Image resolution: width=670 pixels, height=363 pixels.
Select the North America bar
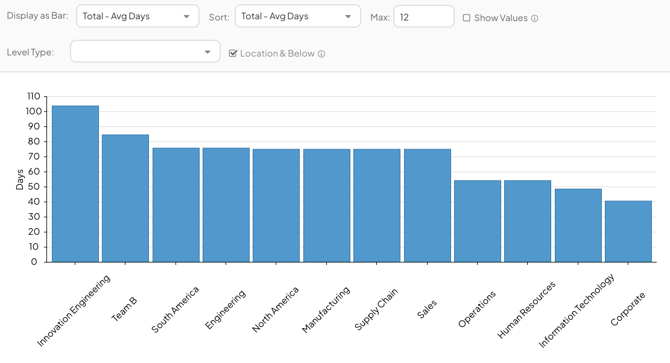pos(276,205)
